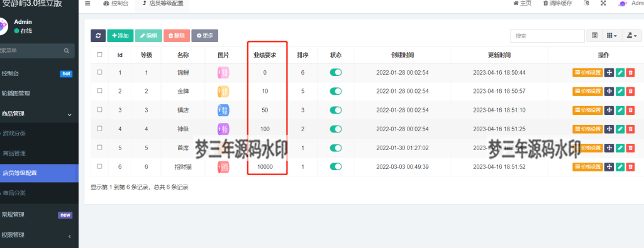Open 商品分类 in the sidebar
Screen dimensions: 644x248
39,193
